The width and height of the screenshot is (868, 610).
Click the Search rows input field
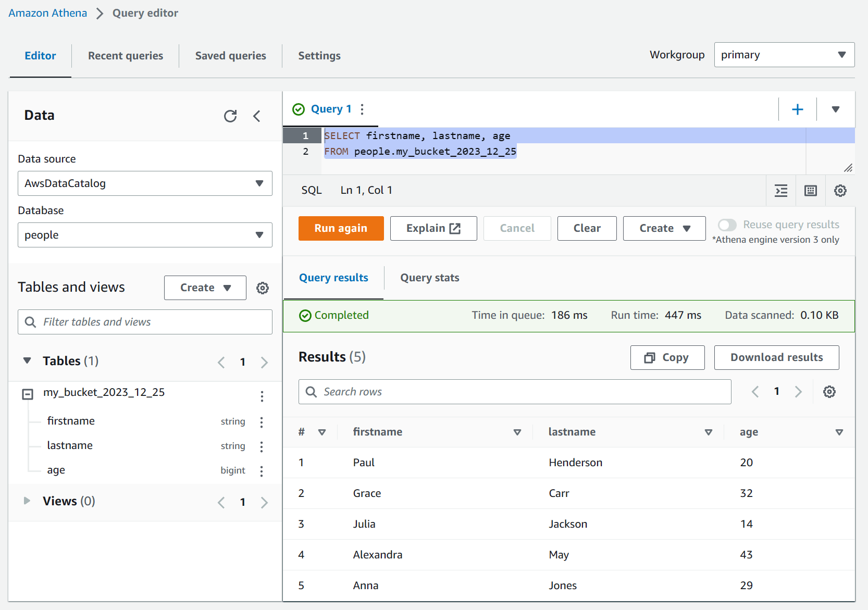[515, 392]
